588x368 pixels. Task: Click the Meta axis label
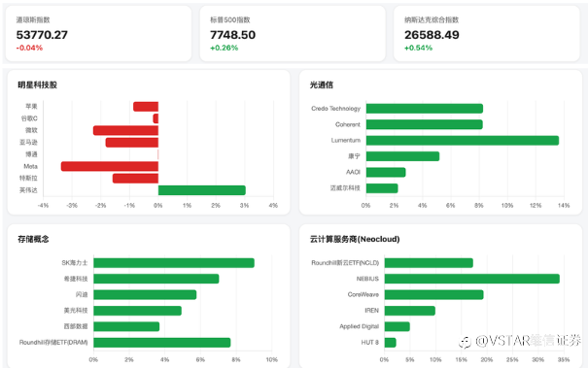31,166
